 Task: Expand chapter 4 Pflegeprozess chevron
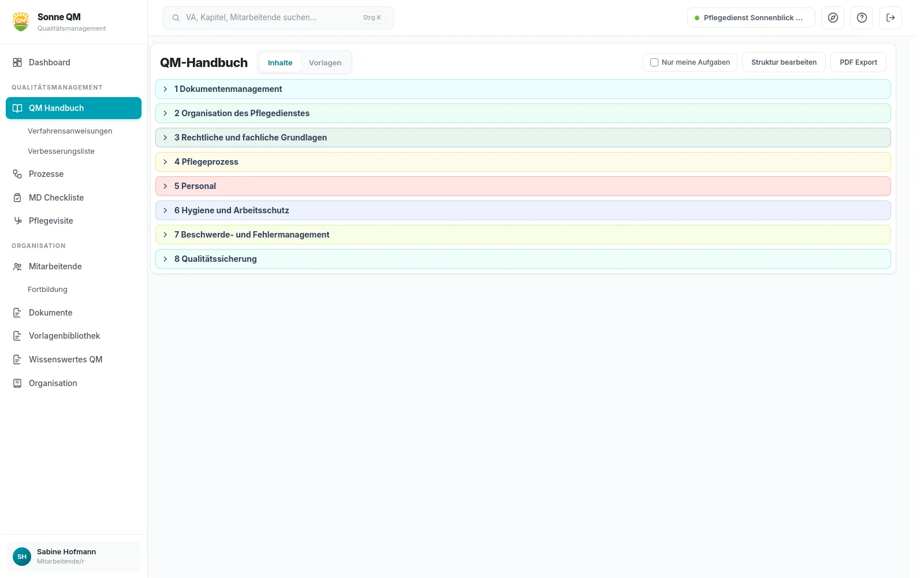click(x=165, y=162)
